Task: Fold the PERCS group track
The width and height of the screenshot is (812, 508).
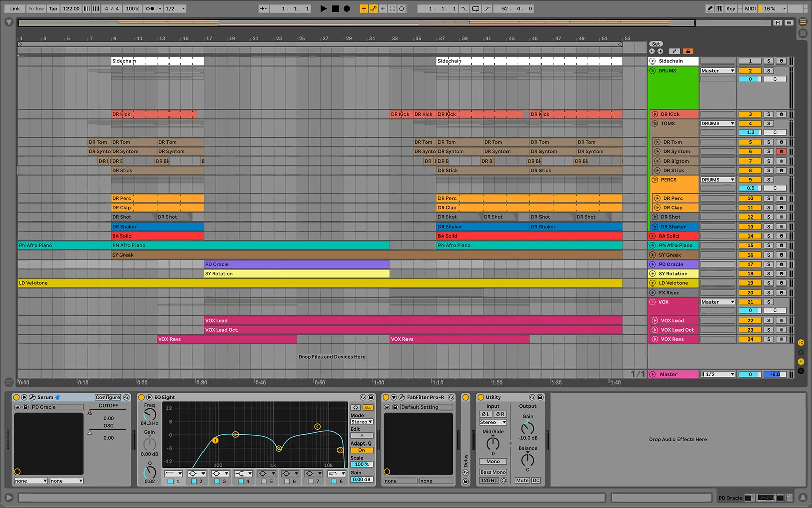Action: tap(655, 180)
